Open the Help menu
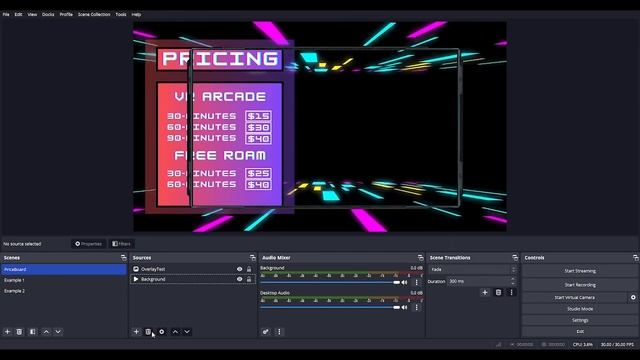This screenshot has width=640, height=360. click(136, 14)
